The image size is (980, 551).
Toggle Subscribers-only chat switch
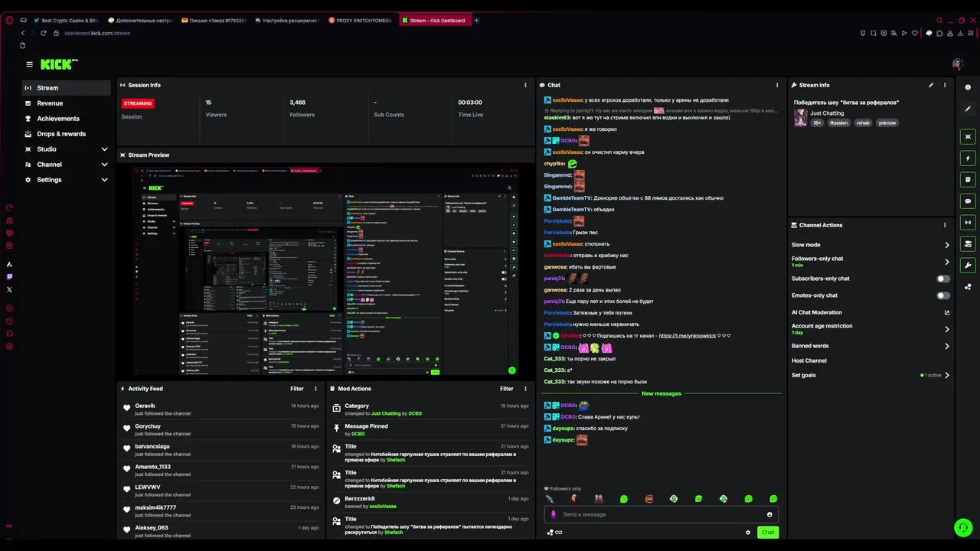943,279
